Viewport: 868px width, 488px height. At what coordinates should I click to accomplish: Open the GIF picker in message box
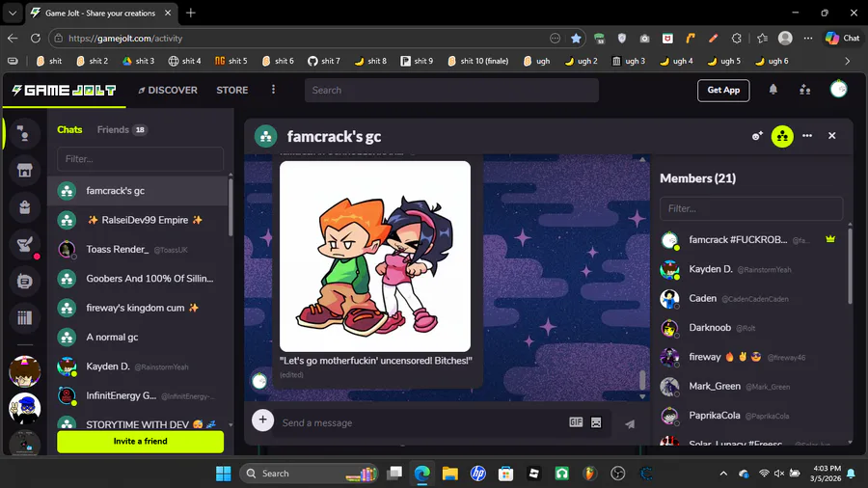(x=576, y=422)
